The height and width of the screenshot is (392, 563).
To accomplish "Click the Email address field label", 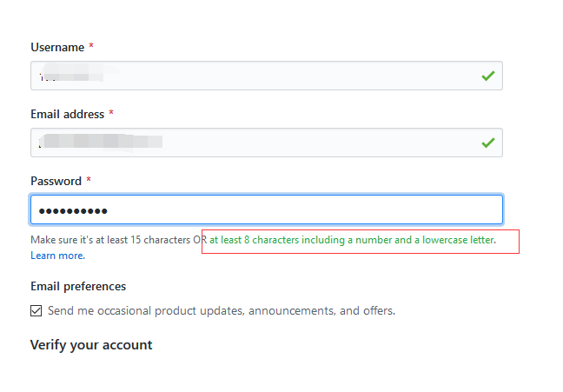I will [x=67, y=114].
